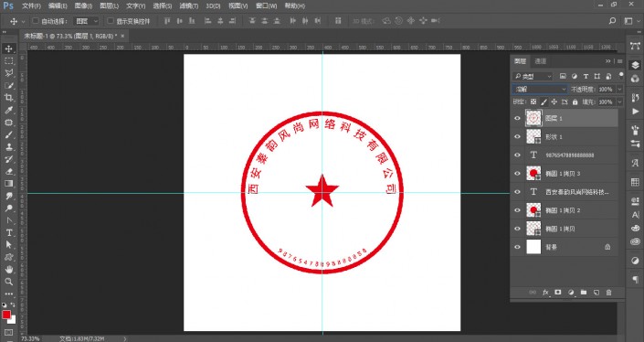
Task: Hide the 形状 1 layer
Action: click(x=518, y=136)
